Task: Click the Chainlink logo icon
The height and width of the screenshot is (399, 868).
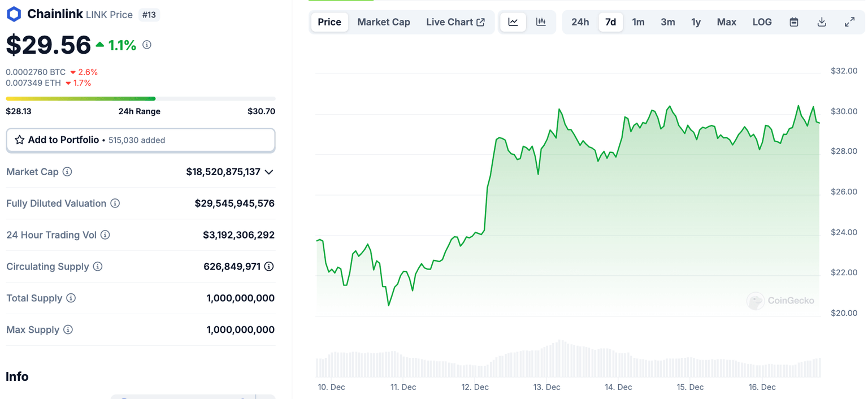Action: point(14,14)
